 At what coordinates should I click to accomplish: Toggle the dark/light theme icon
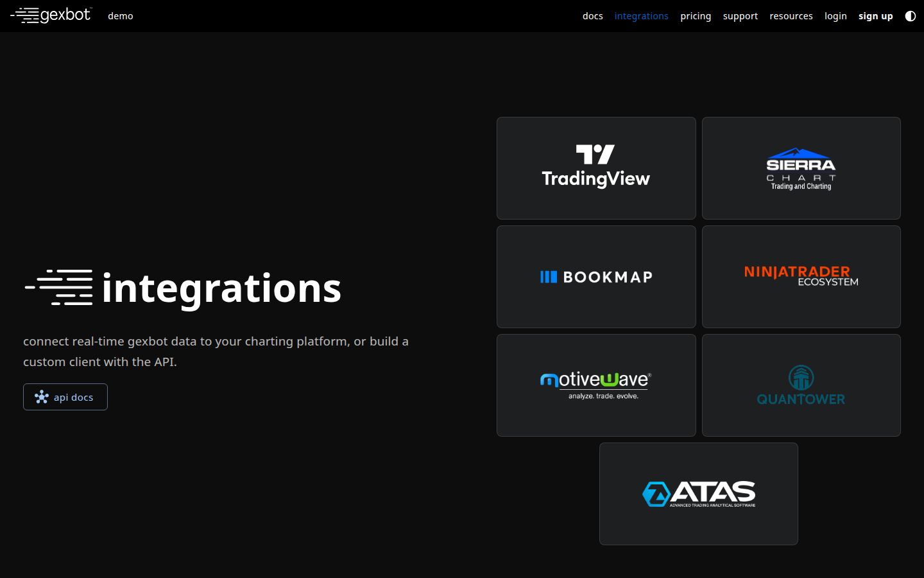pyautogui.click(x=911, y=16)
